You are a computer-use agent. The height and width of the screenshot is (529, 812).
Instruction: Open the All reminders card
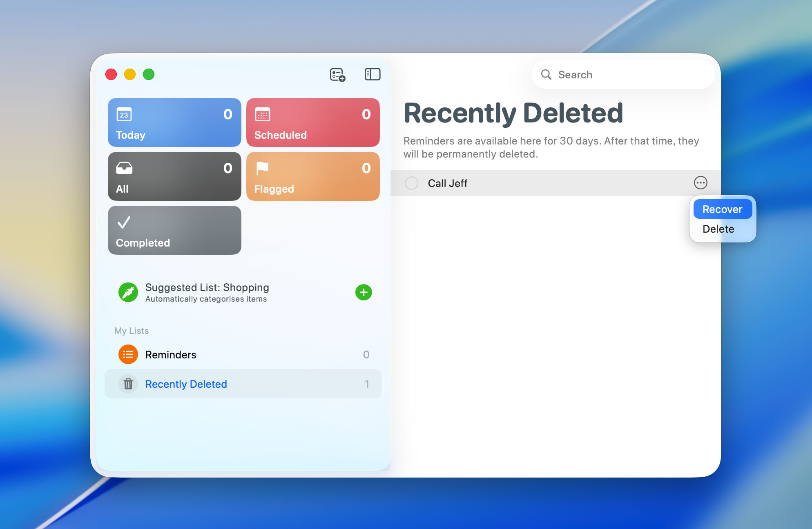tap(174, 176)
